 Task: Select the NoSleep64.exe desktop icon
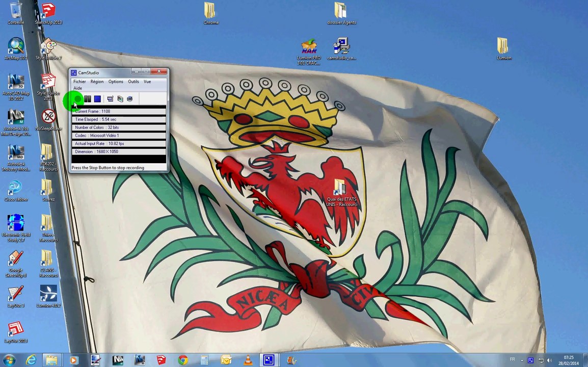tap(48, 120)
